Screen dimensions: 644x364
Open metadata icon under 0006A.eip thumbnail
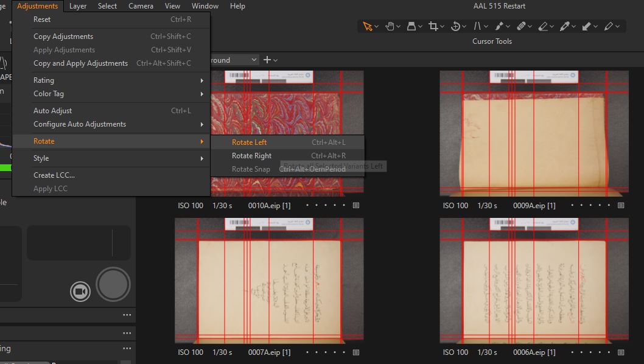click(x=621, y=352)
